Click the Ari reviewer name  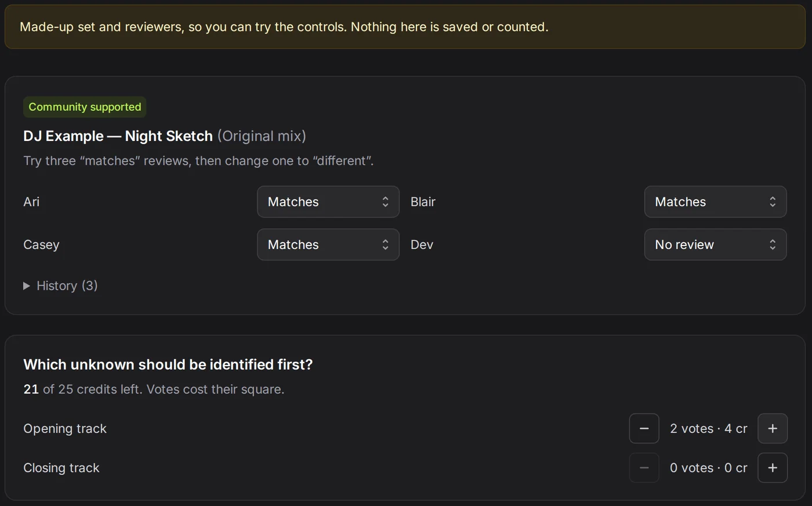(31, 202)
